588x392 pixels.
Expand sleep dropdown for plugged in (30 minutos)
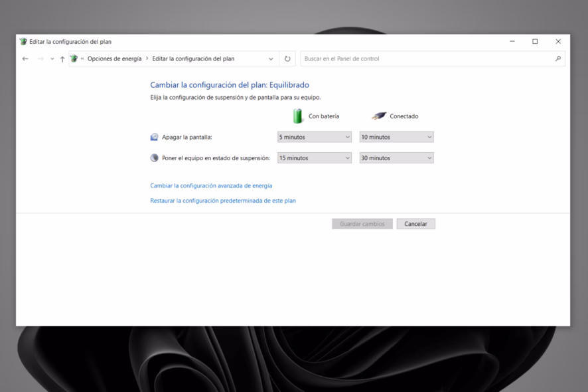[x=396, y=158]
